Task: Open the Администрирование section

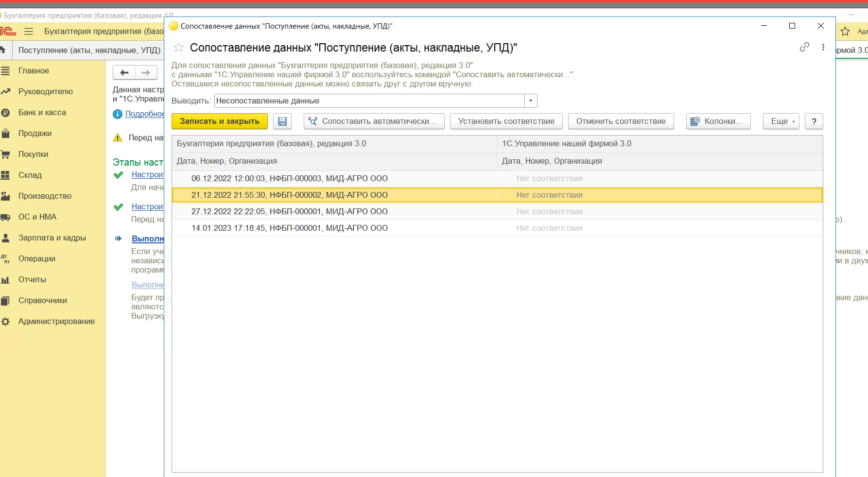Action: [x=56, y=322]
